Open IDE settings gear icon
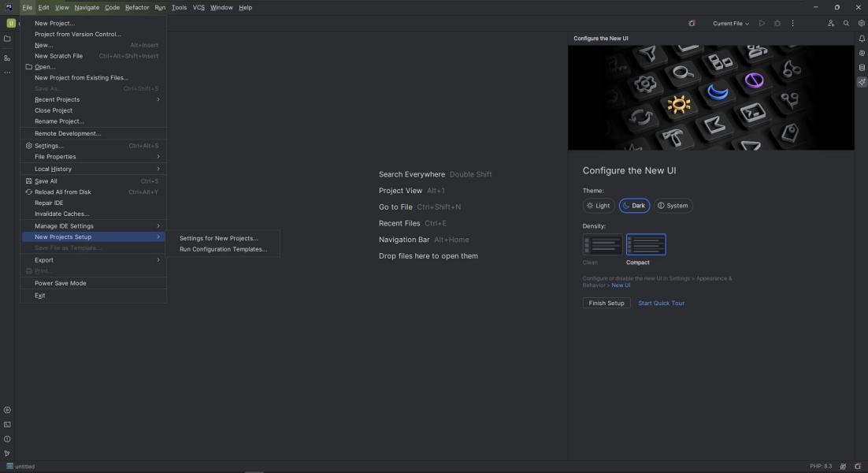868x473 pixels. pos(862,24)
